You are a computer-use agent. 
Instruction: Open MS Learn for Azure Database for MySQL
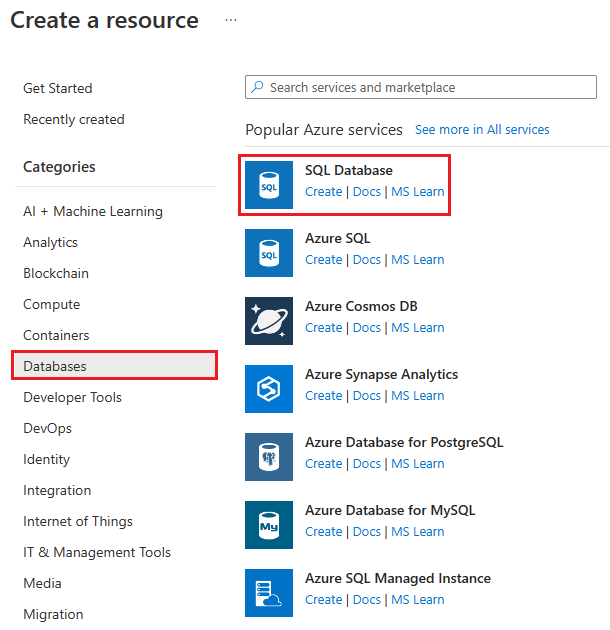(418, 532)
